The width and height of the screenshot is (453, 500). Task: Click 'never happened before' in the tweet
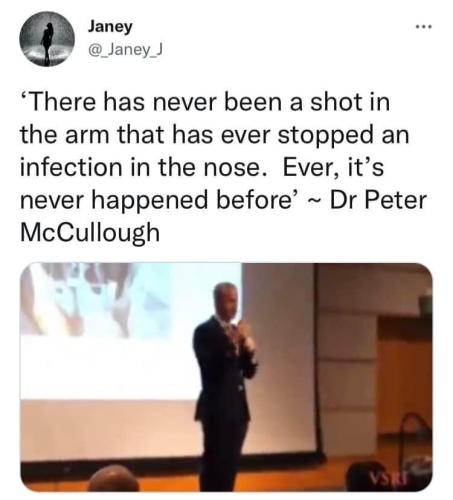pyautogui.click(x=156, y=200)
